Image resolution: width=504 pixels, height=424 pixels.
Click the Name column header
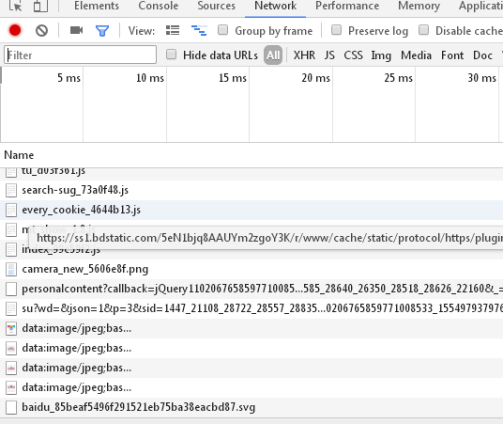coord(19,155)
